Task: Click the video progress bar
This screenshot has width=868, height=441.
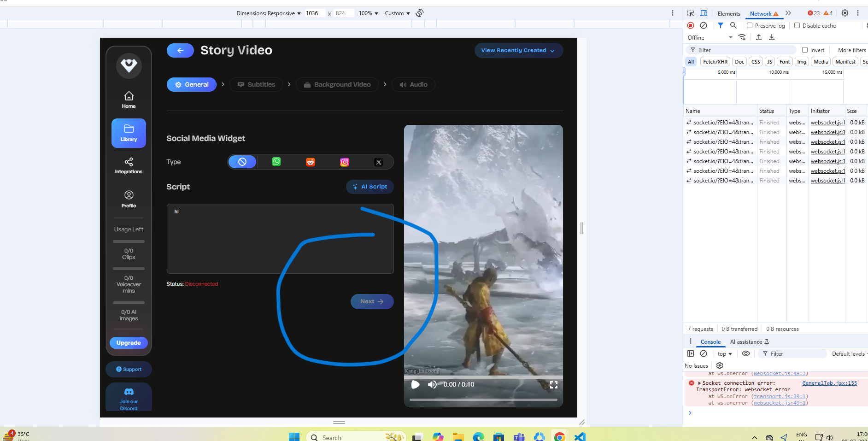Action: click(483, 400)
